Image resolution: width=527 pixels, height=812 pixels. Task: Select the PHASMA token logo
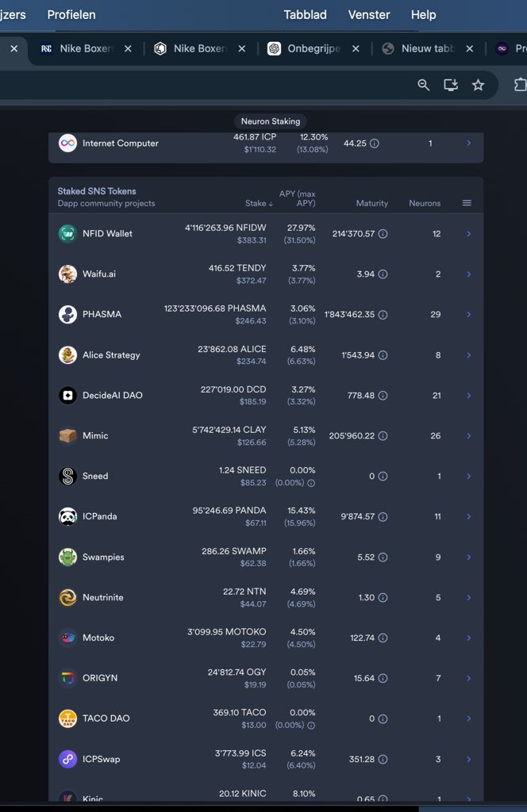[x=67, y=314]
